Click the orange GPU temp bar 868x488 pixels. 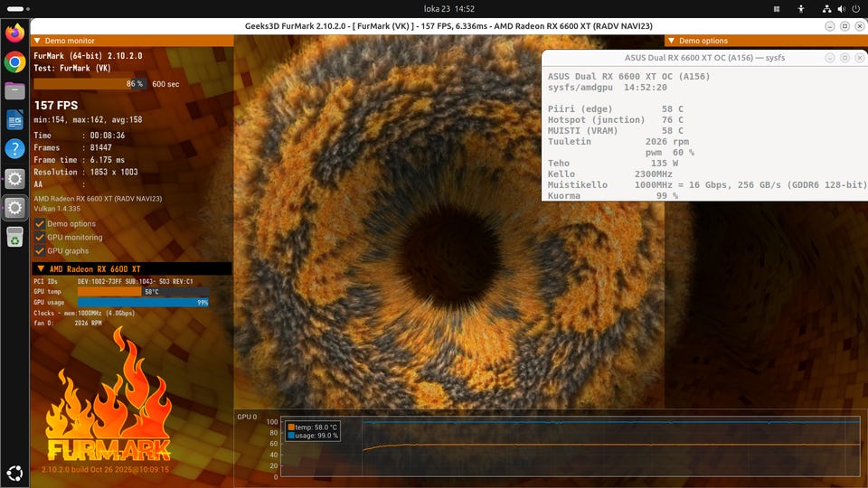pos(144,292)
